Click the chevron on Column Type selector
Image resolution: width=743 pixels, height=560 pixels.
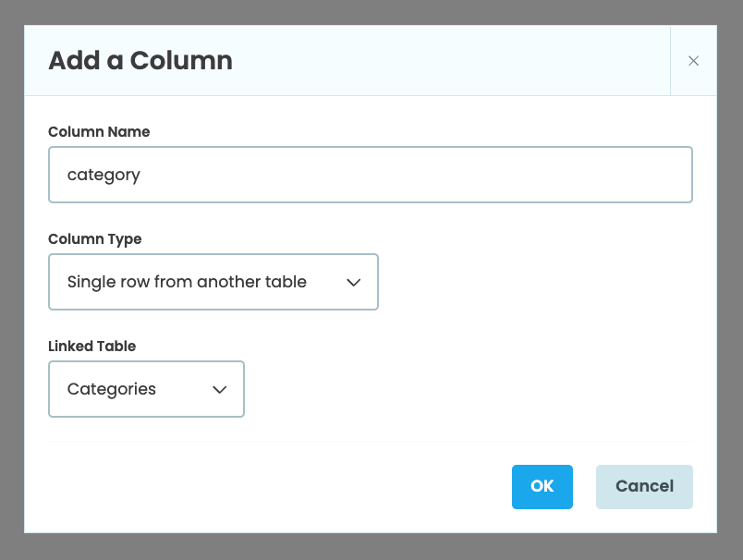pyautogui.click(x=354, y=282)
